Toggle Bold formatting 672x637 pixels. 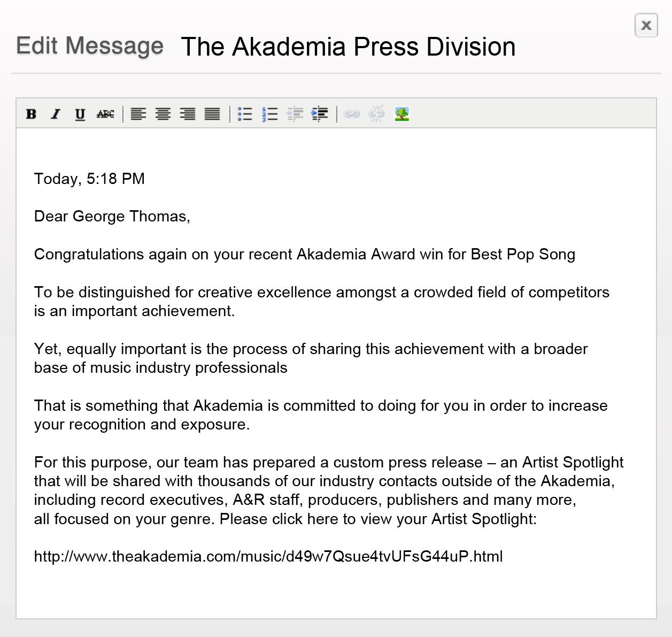pos(31,114)
